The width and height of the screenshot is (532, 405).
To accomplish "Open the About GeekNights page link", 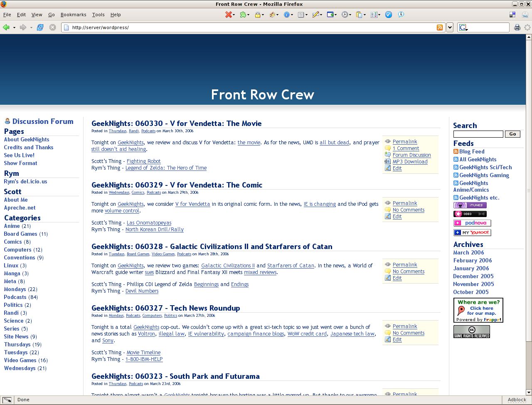I will pyautogui.click(x=27, y=140).
